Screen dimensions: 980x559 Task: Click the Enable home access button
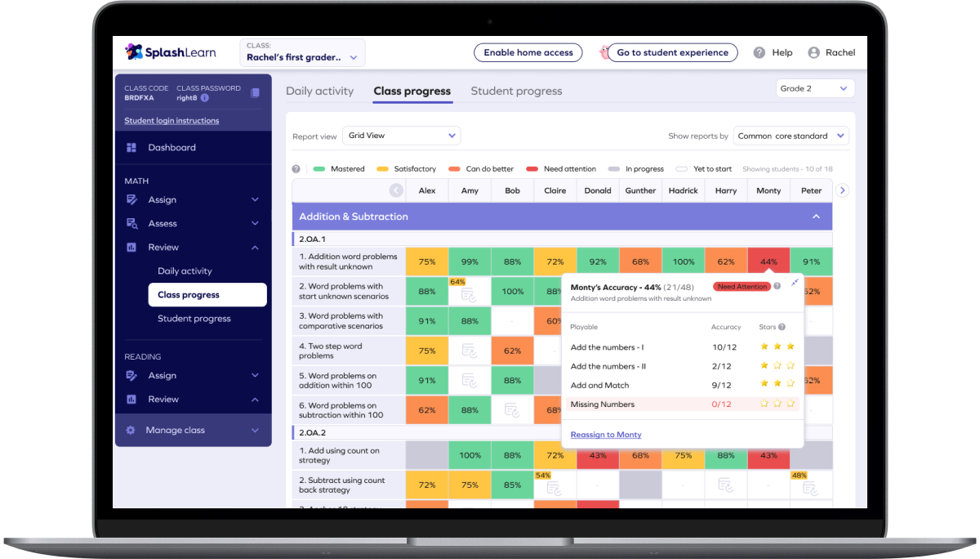click(x=528, y=52)
